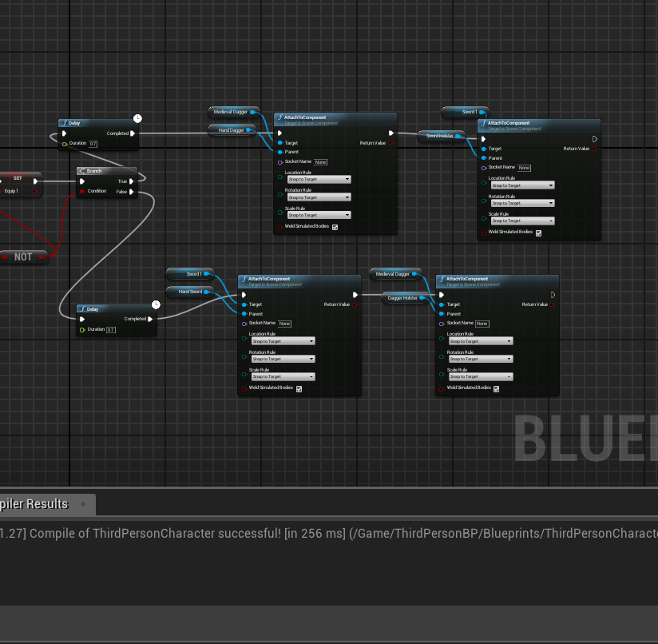Open the Scale Rule dropdown on the Hand Sword attach node
Screen dimensions: 658x644
[x=283, y=376]
